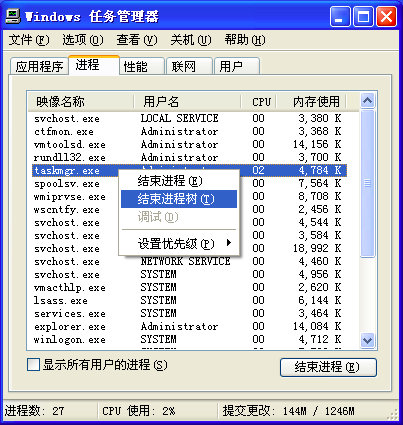
Task: Open the 关机(U) menu
Action: tap(191, 40)
